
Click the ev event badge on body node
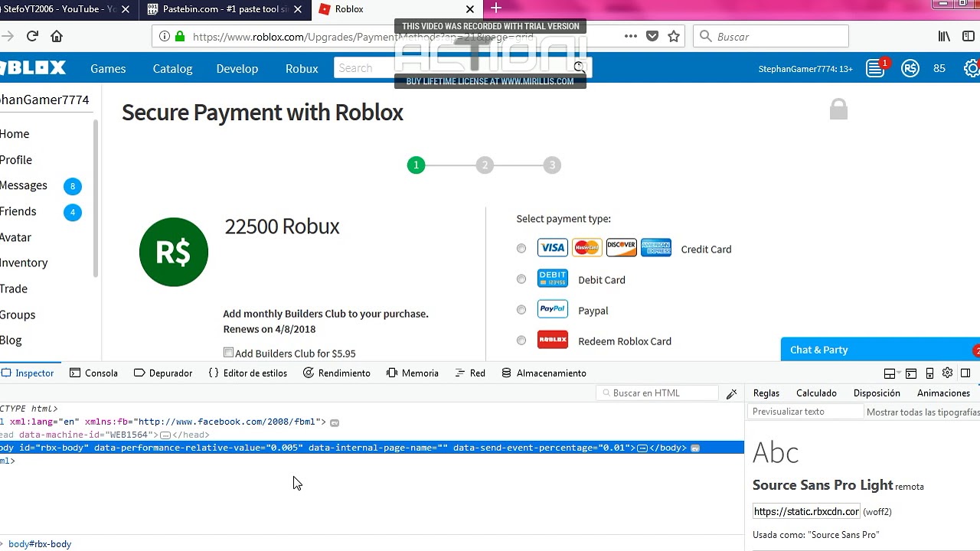tap(695, 448)
